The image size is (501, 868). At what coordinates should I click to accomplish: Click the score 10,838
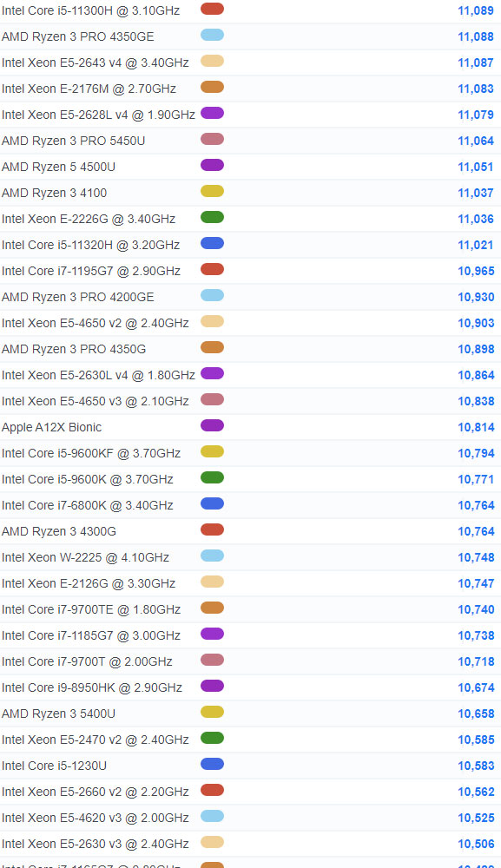pyautogui.click(x=476, y=401)
